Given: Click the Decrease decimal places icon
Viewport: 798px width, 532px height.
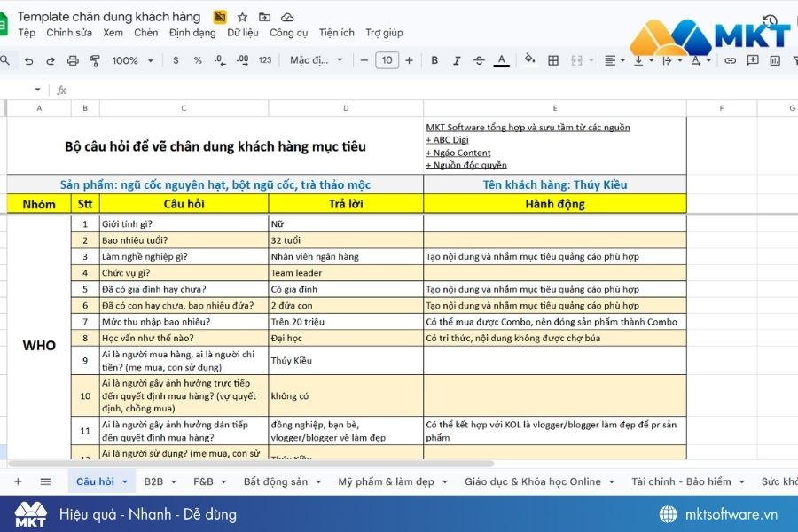Looking at the screenshot, I should [219, 60].
